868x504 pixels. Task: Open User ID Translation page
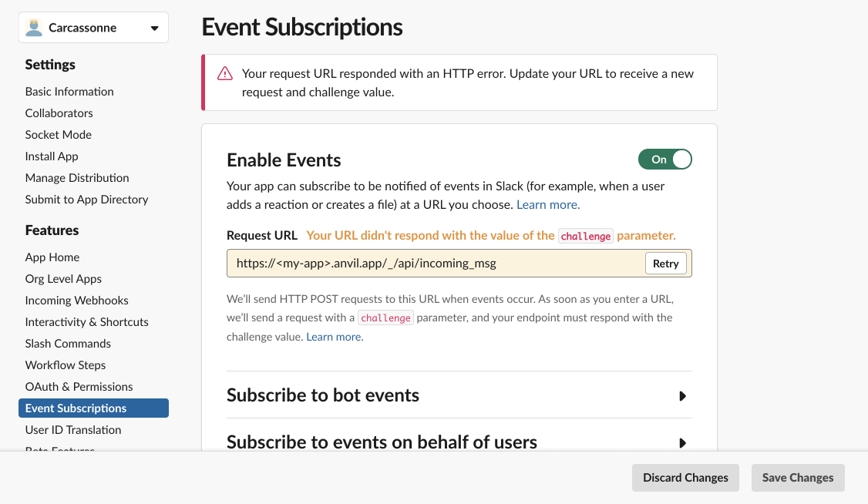coord(73,430)
